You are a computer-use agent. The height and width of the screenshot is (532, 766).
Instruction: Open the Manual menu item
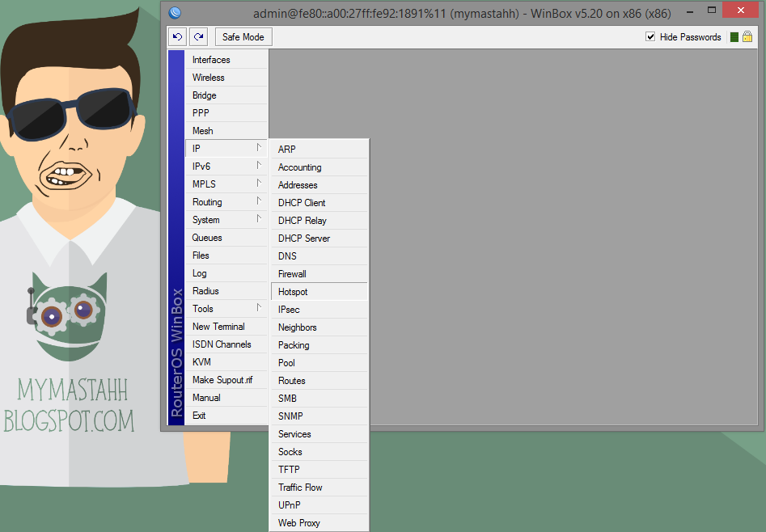click(226, 398)
